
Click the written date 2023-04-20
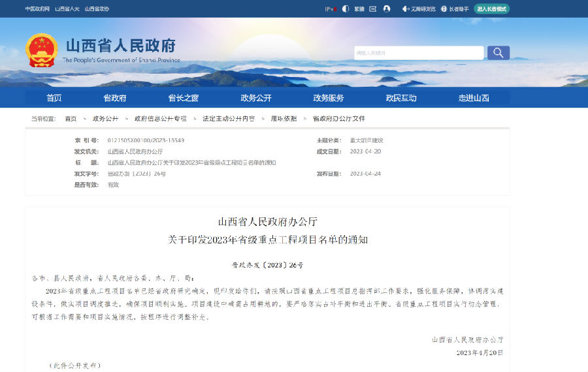pos(365,151)
